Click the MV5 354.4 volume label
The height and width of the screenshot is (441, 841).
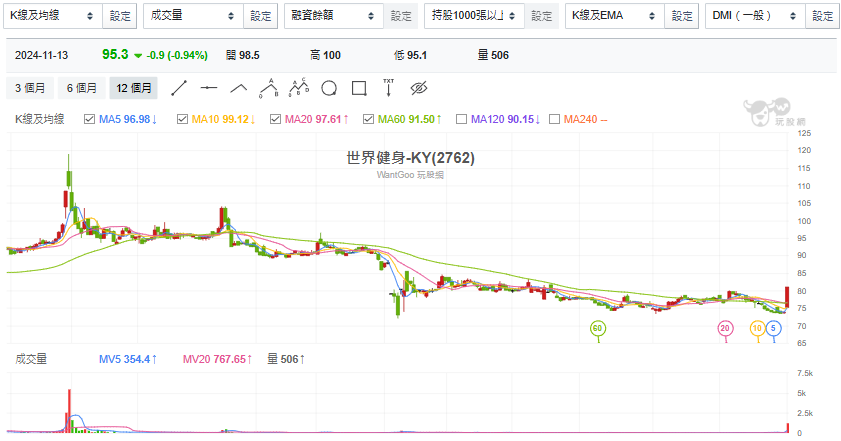[x=128, y=359]
